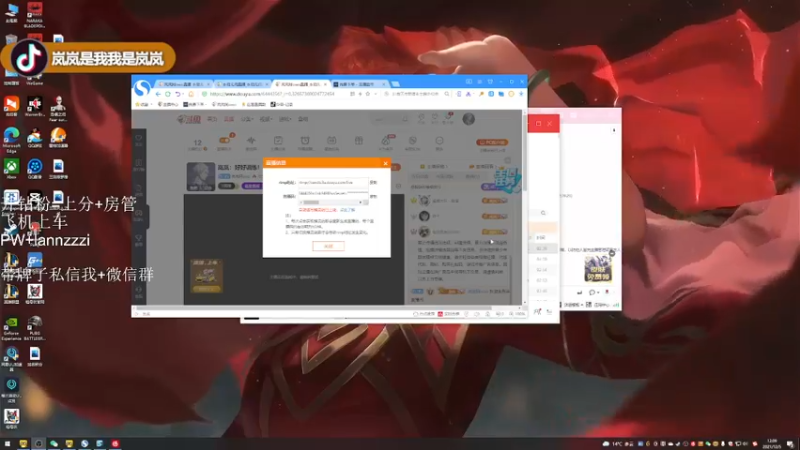Open the browser home page icon
The image size is (800, 450).
click(x=191, y=94)
